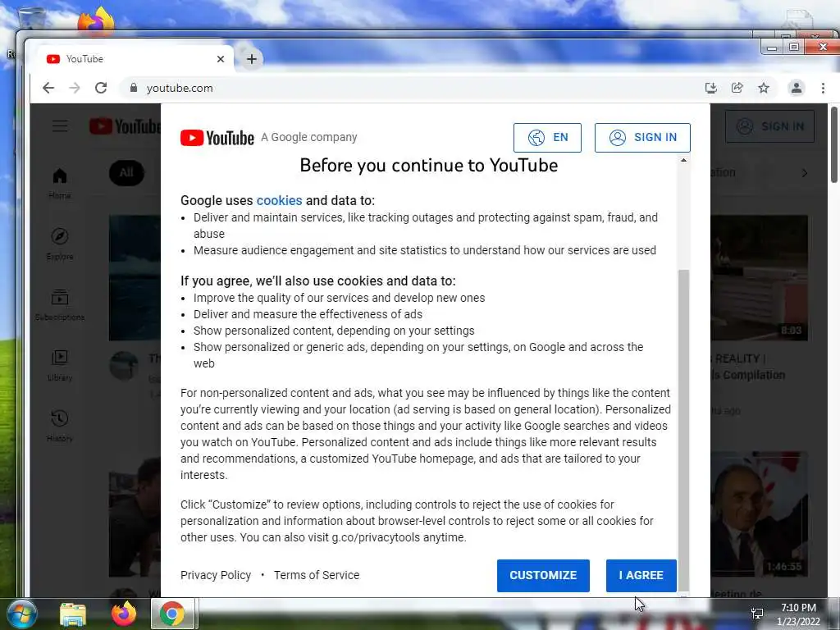Open Library in the YouTube sidebar
840x630 pixels.
[59, 365]
